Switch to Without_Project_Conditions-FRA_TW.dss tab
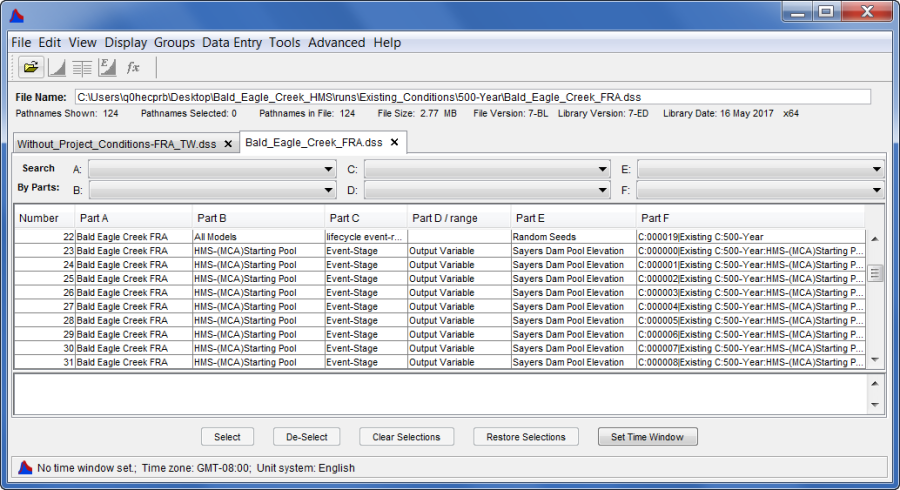 (x=117, y=144)
